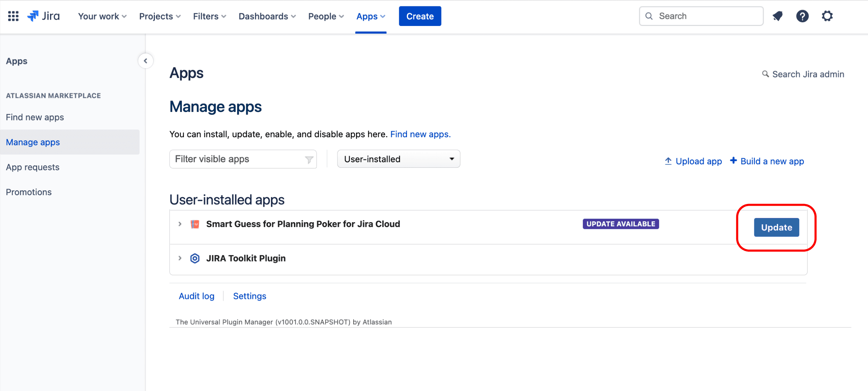Click the Jira logo
Viewport: 868px width, 391px height.
[43, 16]
